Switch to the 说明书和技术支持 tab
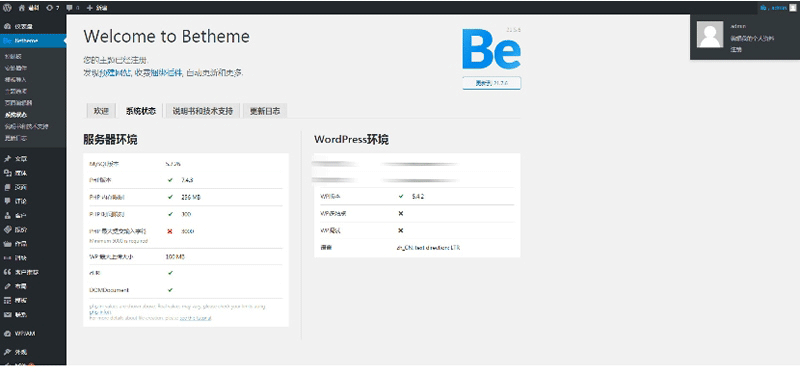The image size is (800, 374). [x=203, y=111]
